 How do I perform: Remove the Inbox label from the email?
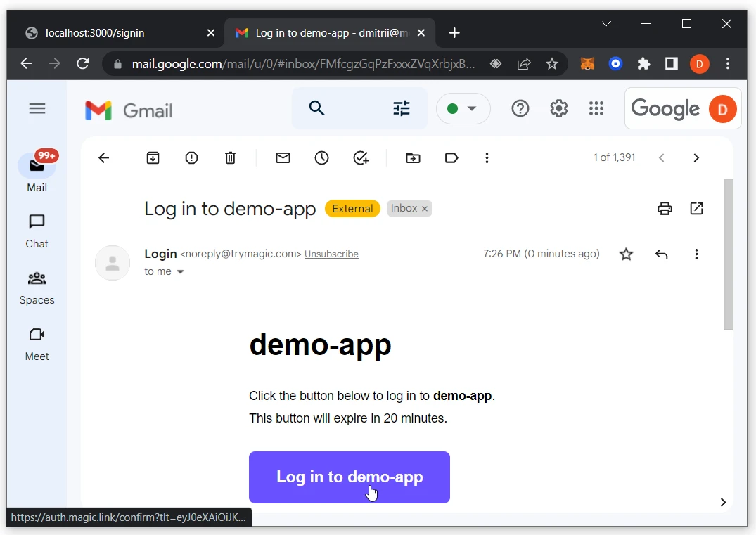tap(425, 208)
